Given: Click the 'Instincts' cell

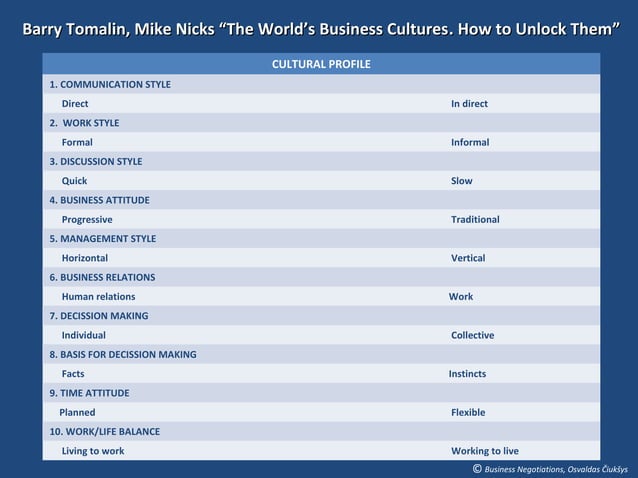Looking at the screenshot, I should point(467,374).
